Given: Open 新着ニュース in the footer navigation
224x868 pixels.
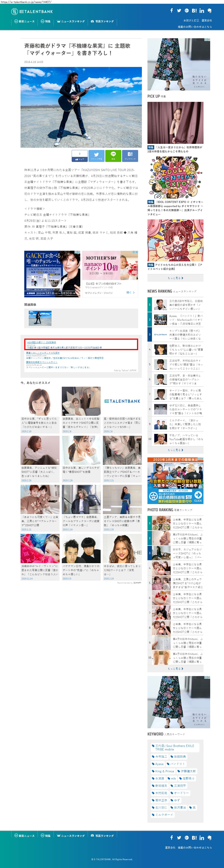Looking at the screenshot, I should point(24,836).
